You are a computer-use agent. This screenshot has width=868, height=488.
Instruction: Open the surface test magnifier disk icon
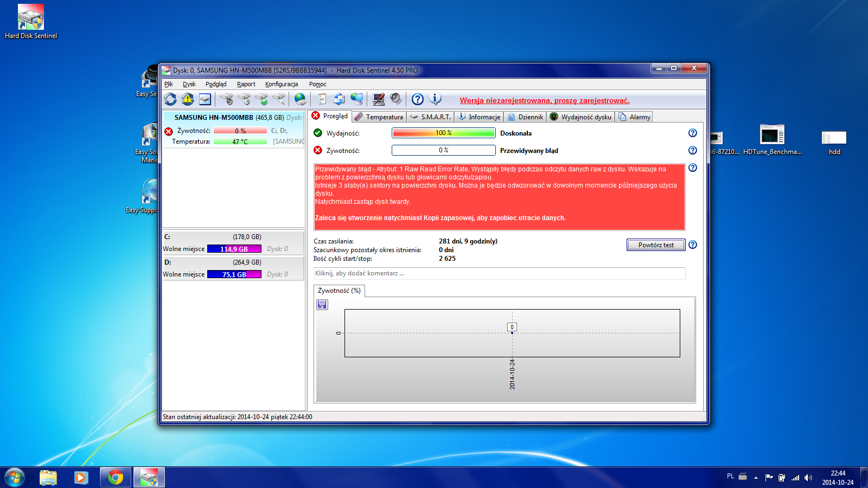tap(279, 99)
